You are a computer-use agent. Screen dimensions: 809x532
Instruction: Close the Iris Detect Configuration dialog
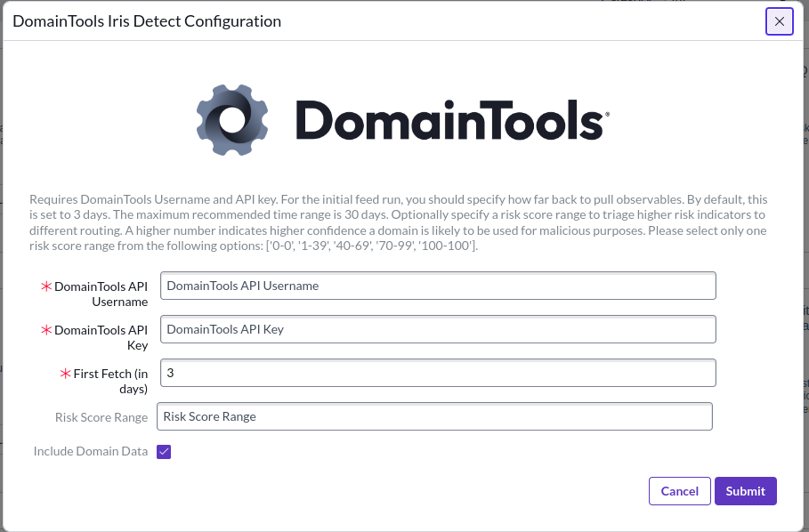(779, 21)
